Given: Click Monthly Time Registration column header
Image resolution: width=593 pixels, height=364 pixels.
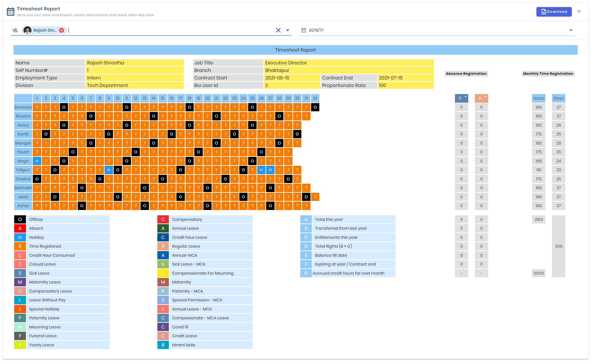Looking at the screenshot, I should click(x=548, y=73).
